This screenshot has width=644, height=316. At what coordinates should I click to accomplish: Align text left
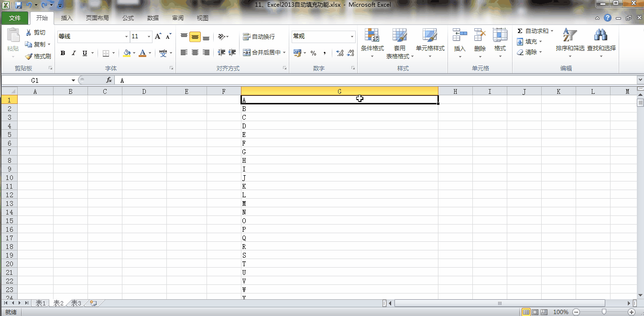184,53
